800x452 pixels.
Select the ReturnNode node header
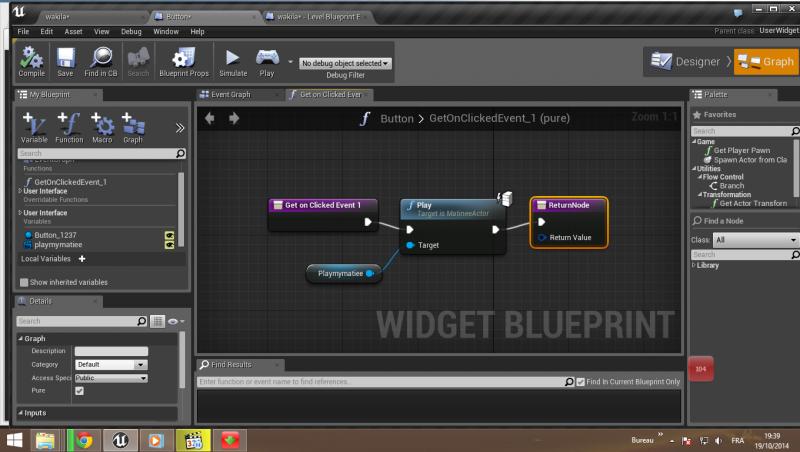coord(569,205)
